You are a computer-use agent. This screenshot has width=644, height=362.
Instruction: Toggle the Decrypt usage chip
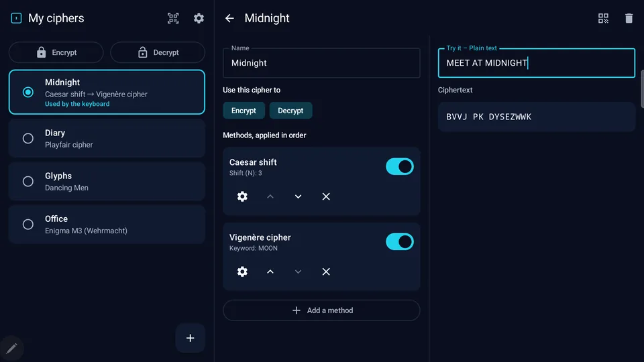coord(290,111)
